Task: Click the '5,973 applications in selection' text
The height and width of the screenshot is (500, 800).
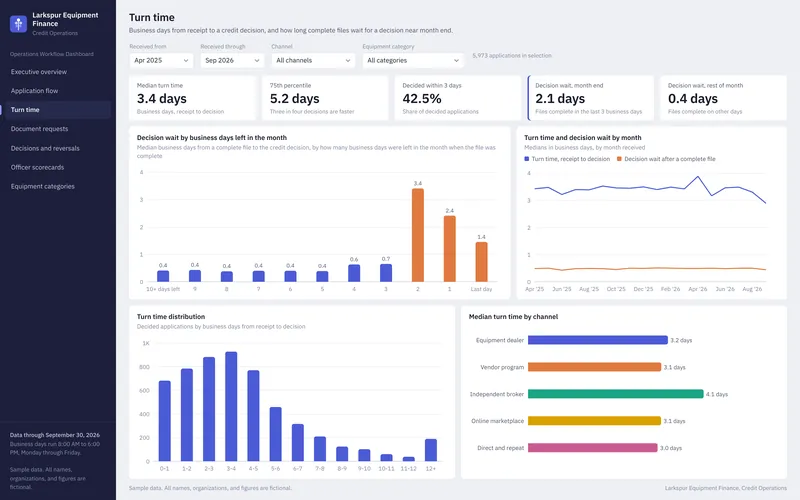Action: (512, 56)
